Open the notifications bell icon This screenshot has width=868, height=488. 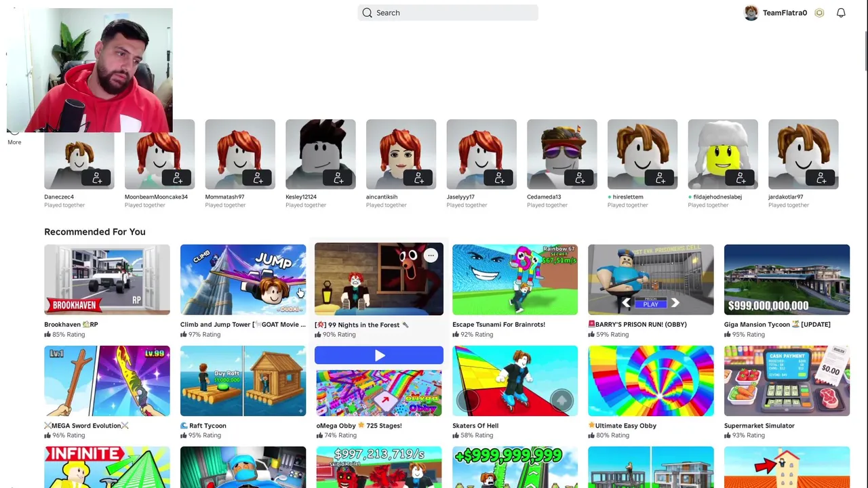[841, 13]
